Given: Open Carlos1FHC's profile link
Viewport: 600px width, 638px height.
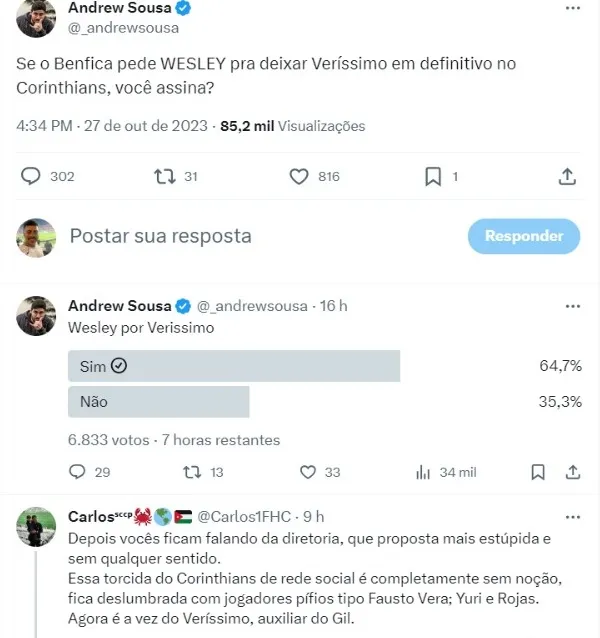Looking at the screenshot, I should [245, 517].
